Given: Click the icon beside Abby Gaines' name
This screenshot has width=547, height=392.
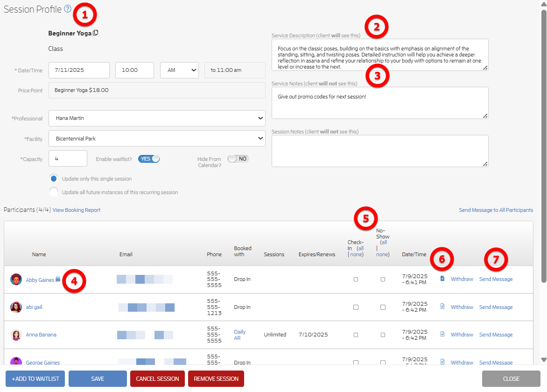Looking at the screenshot, I should (x=58, y=279).
